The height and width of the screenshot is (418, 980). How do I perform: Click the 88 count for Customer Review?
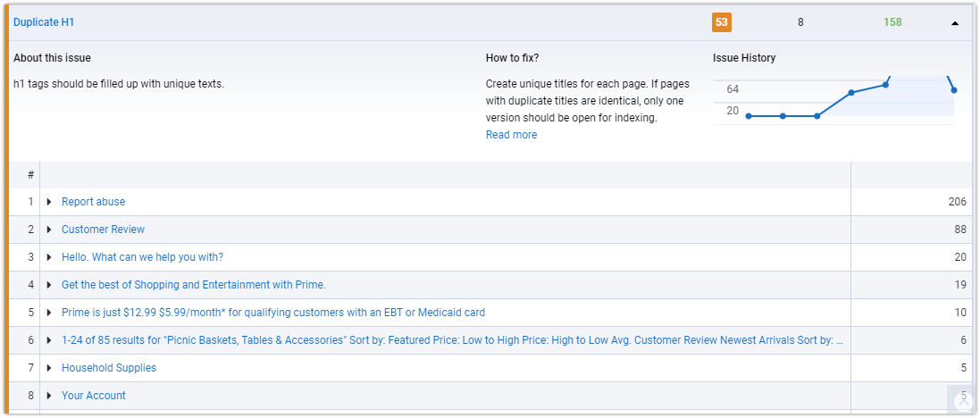(960, 230)
